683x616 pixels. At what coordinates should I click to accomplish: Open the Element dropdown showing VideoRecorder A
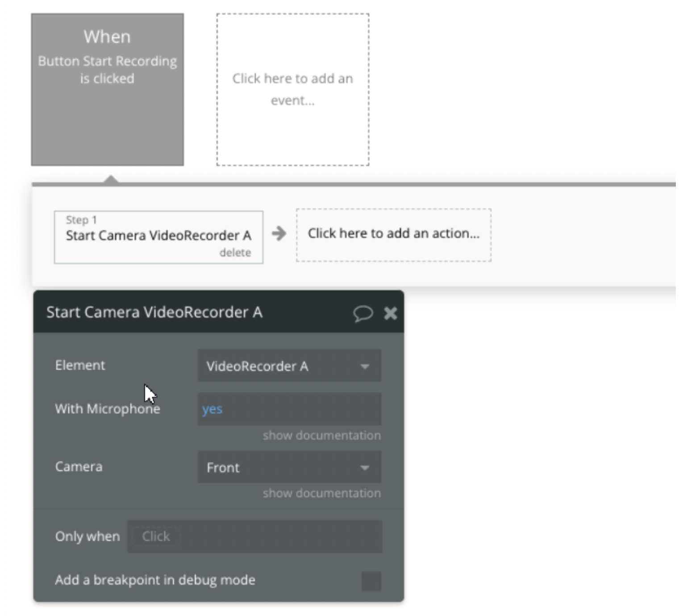click(289, 366)
